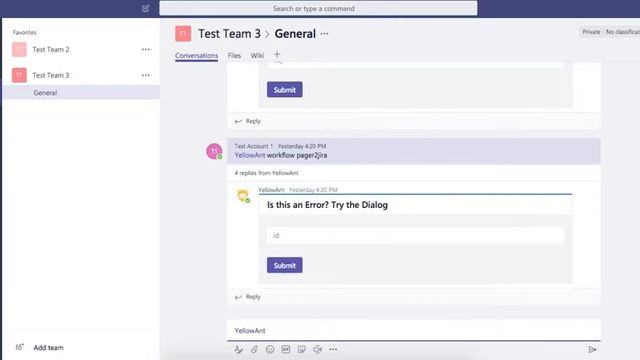Viewport: 640px width, 360px height.
Task: Open Test Team 3 more options
Action: pos(146,75)
